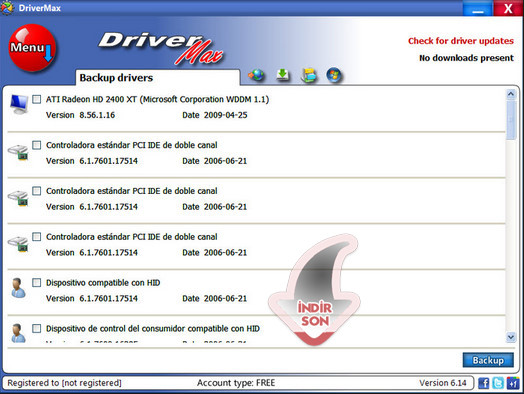Open the printer report icon
524x394 pixels.
[308, 75]
